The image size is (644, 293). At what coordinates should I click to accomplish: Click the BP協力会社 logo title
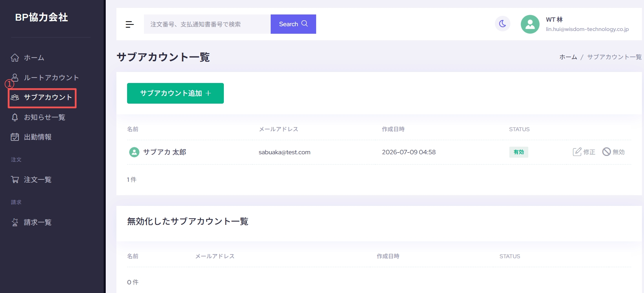[42, 17]
